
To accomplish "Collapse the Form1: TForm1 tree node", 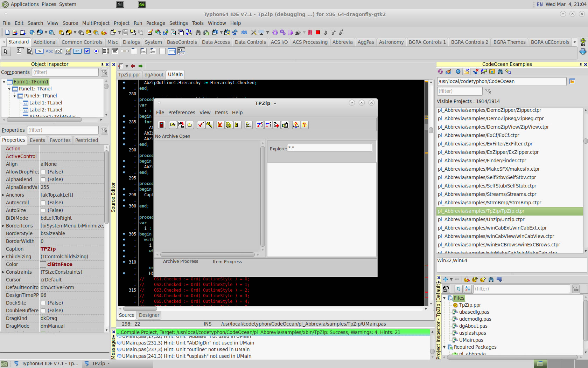I will pyautogui.click(x=4, y=82).
